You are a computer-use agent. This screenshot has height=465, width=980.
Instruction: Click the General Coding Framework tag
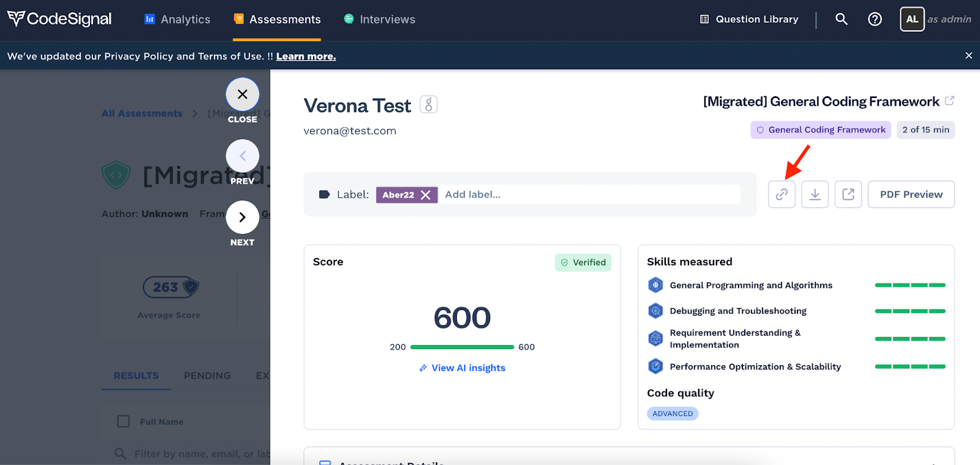821,130
